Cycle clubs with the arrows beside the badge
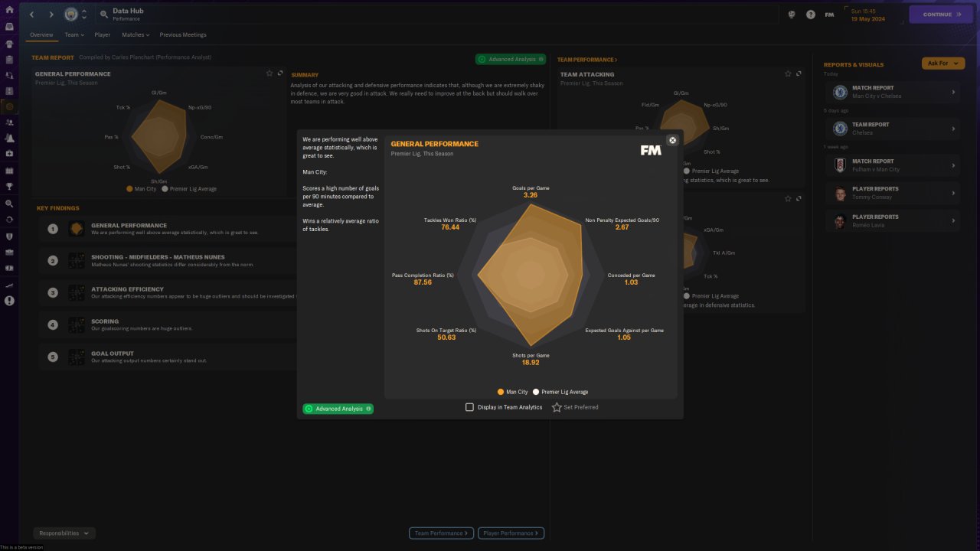 (83, 15)
